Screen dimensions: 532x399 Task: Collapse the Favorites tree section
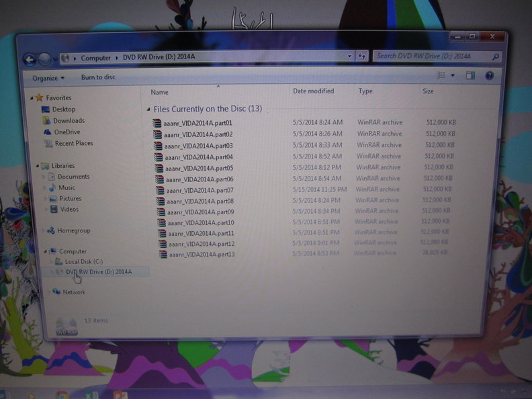32,98
